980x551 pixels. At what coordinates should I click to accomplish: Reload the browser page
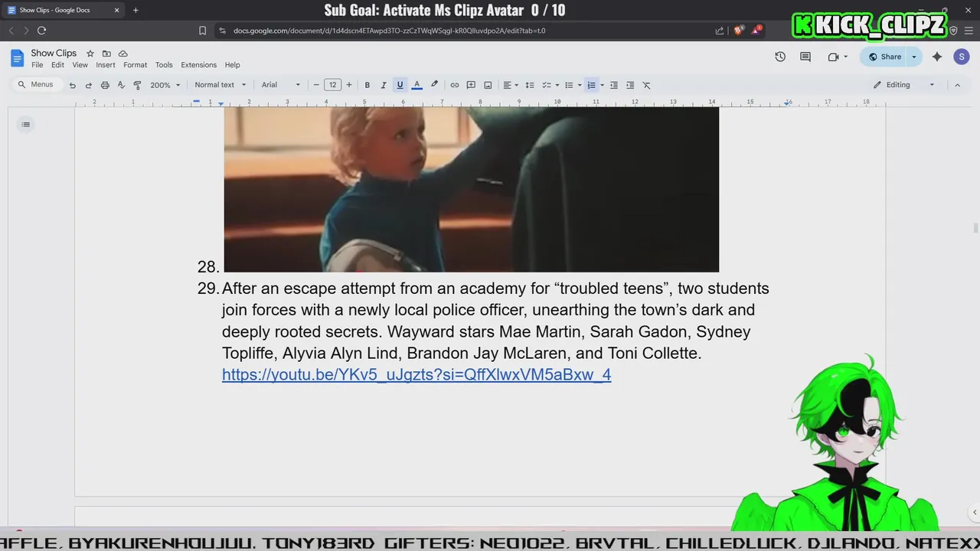tap(41, 31)
